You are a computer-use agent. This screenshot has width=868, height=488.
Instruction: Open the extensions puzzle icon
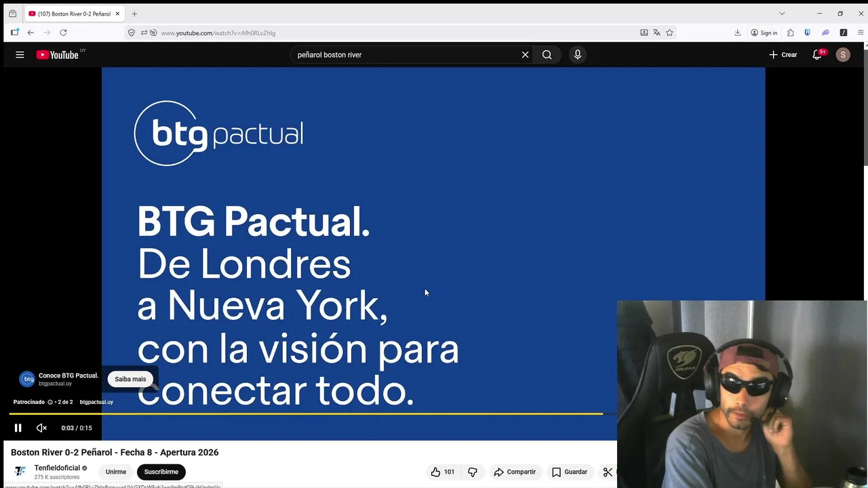(790, 33)
